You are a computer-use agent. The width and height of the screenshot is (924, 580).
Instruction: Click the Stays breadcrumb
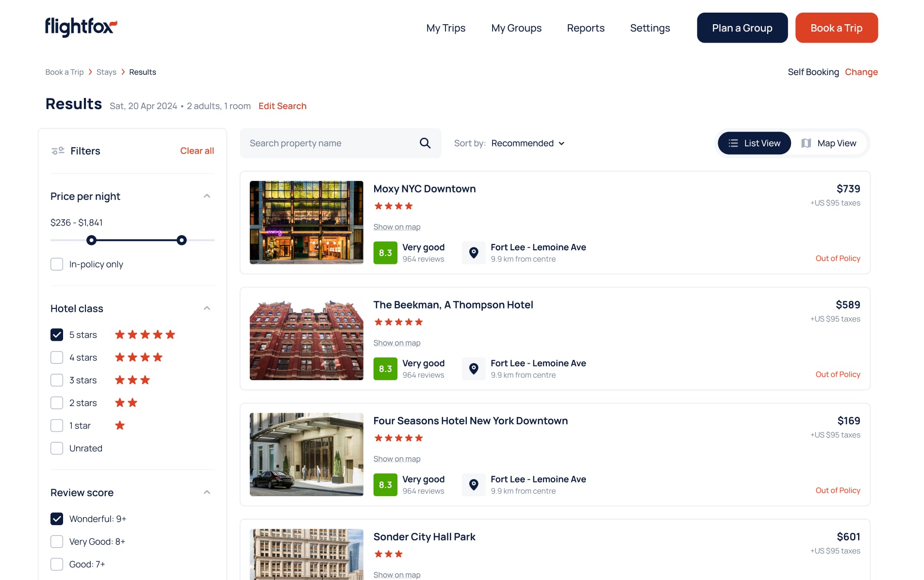click(106, 72)
